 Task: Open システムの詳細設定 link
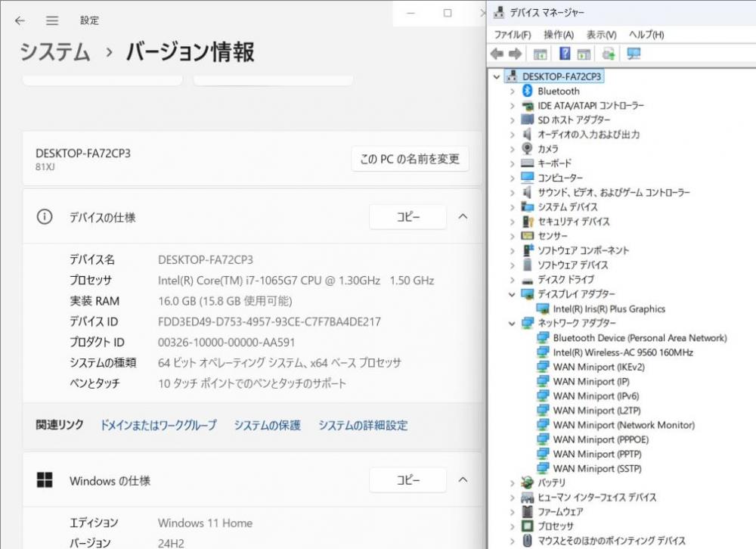(363, 425)
